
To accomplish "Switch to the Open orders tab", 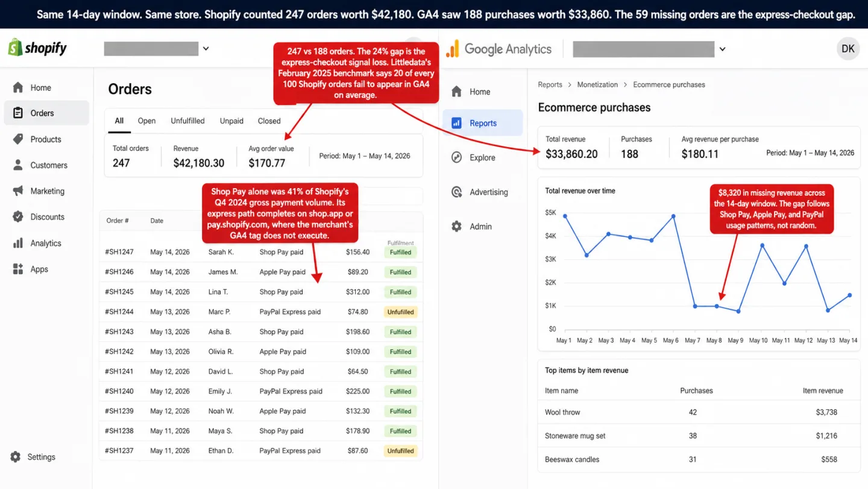I will 146,121.
